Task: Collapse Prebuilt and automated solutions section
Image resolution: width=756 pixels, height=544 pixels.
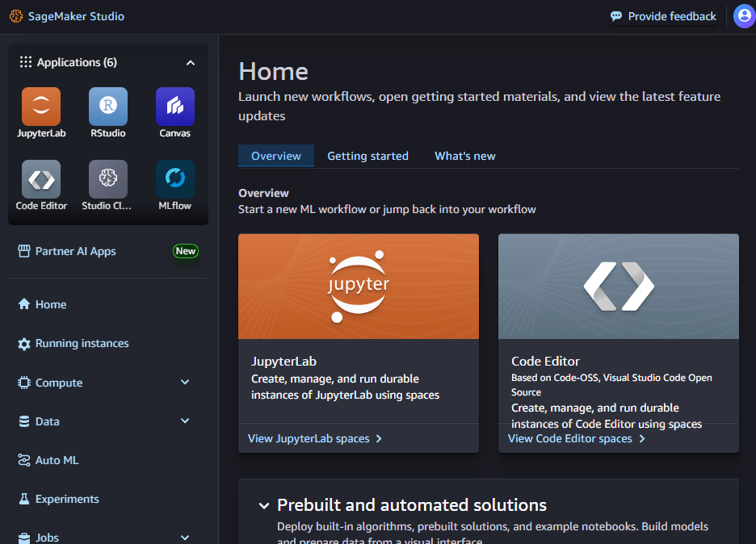Action: (264, 505)
